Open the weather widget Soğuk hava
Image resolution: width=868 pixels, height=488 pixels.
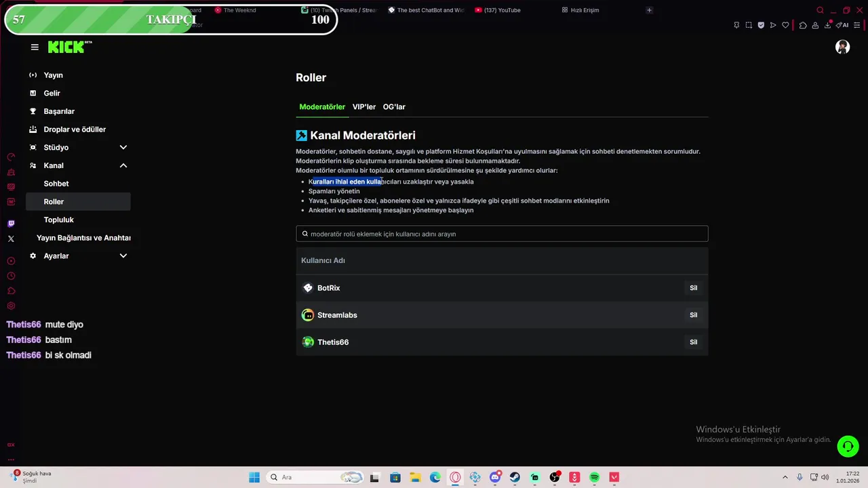31,477
